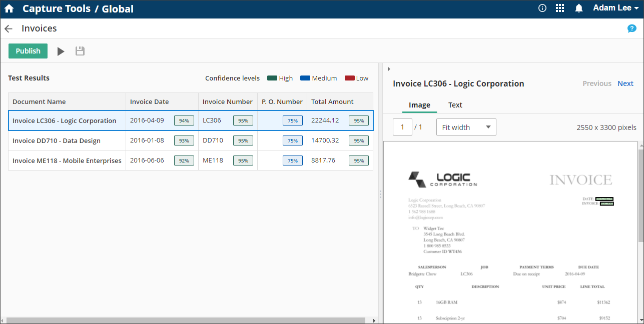Viewport: 644px width, 324px height.
Task: Select the Image tab
Action: (x=419, y=105)
